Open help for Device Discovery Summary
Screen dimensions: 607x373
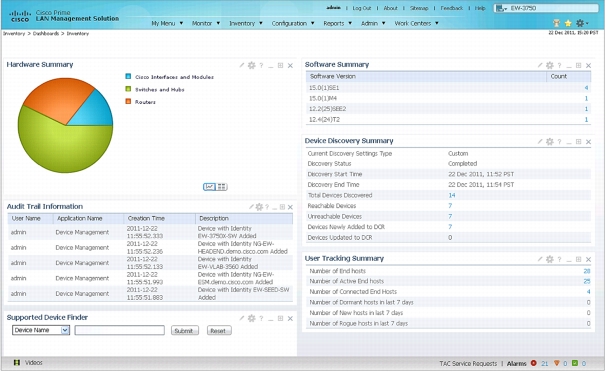(x=559, y=142)
